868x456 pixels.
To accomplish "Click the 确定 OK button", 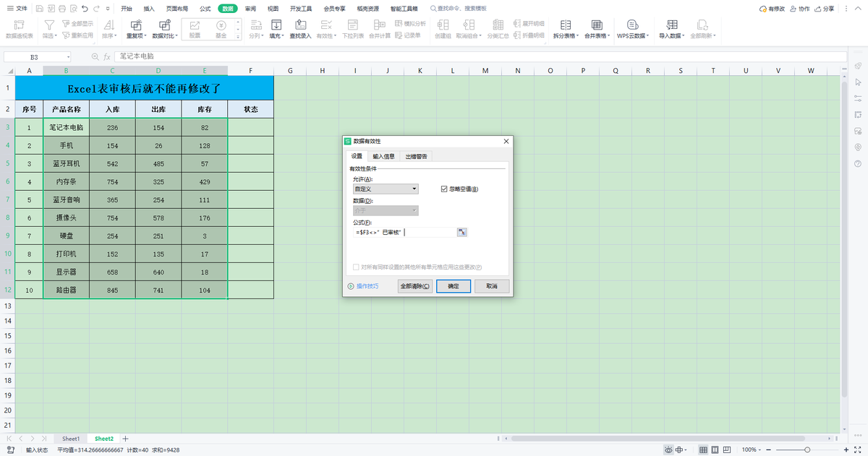I will pyautogui.click(x=454, y=286).
